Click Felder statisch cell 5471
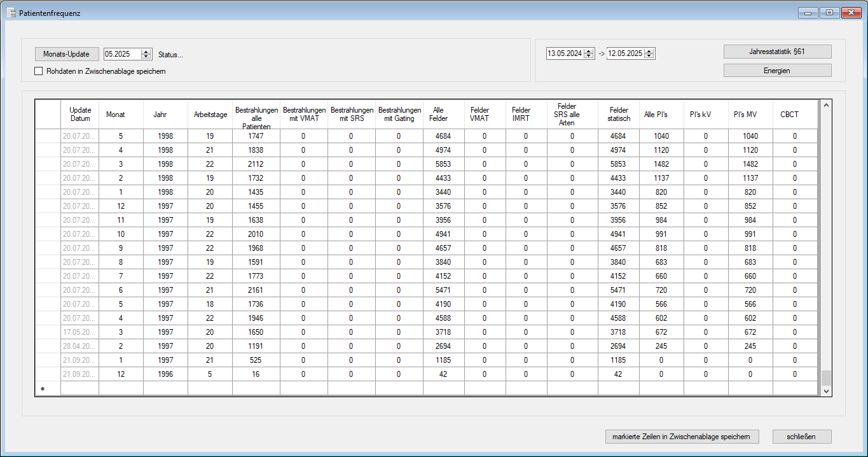Screen dimensions: 868x457 (619, 290)
